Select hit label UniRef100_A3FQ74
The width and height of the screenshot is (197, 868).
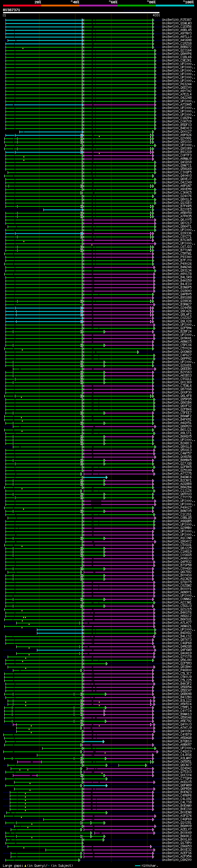tap(177, 816)
